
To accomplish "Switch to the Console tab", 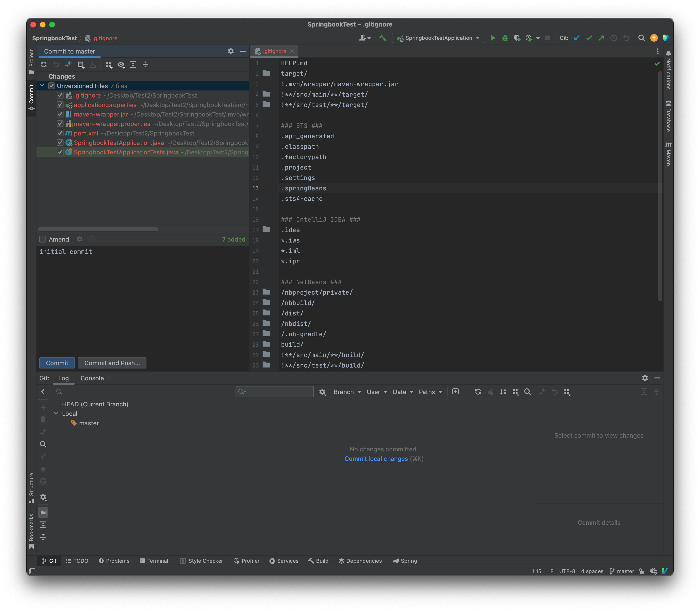I will [x=92, y=378].
